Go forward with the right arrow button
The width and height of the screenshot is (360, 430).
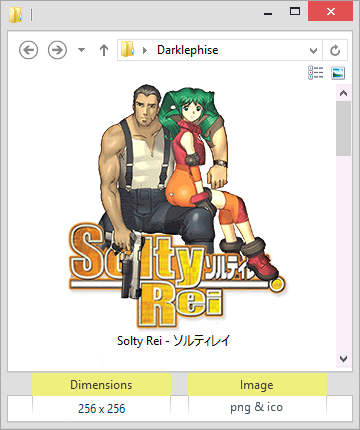57,50
